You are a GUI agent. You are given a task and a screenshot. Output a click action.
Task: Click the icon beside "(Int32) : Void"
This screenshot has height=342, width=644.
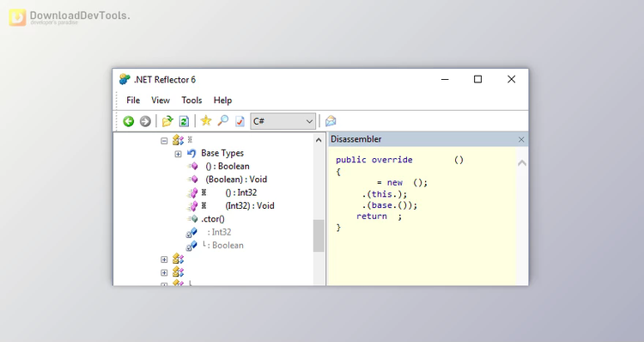pyautogui.click(x=192, y=206)
